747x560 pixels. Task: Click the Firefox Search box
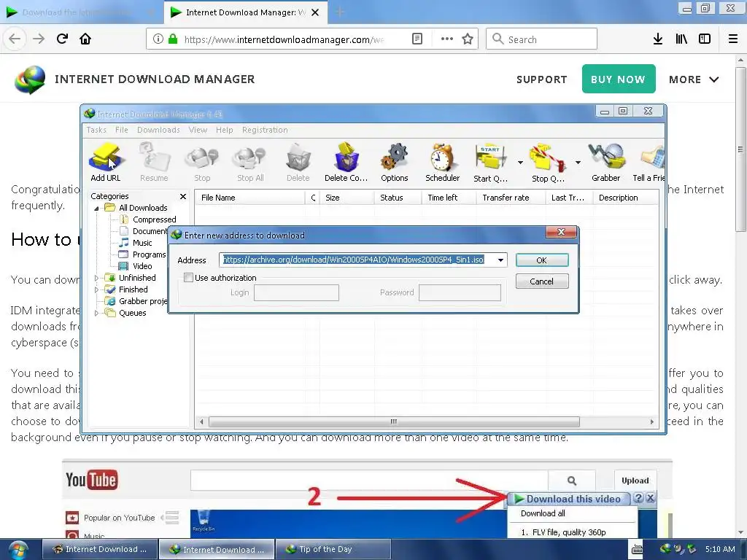[542, 39]
